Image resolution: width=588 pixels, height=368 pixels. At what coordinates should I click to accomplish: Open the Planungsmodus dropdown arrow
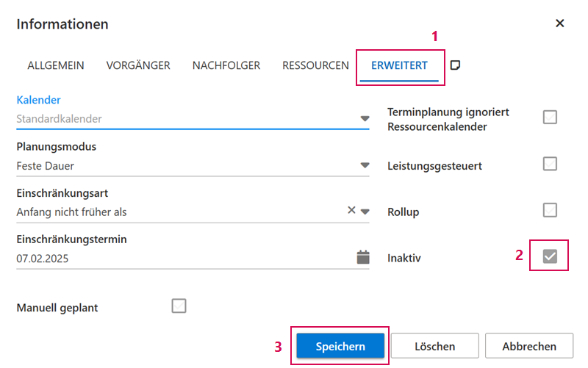pyautogui.click(x=365, y=166)
